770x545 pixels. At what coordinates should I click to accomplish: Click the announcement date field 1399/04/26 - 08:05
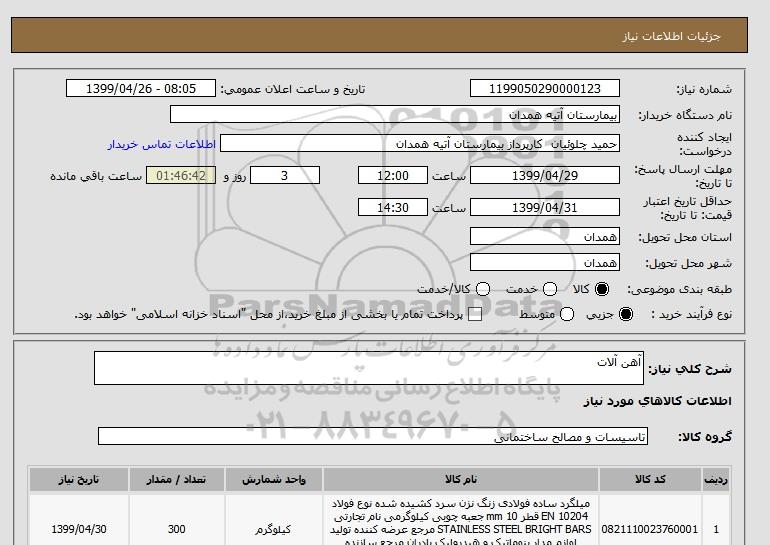point(141,88)
